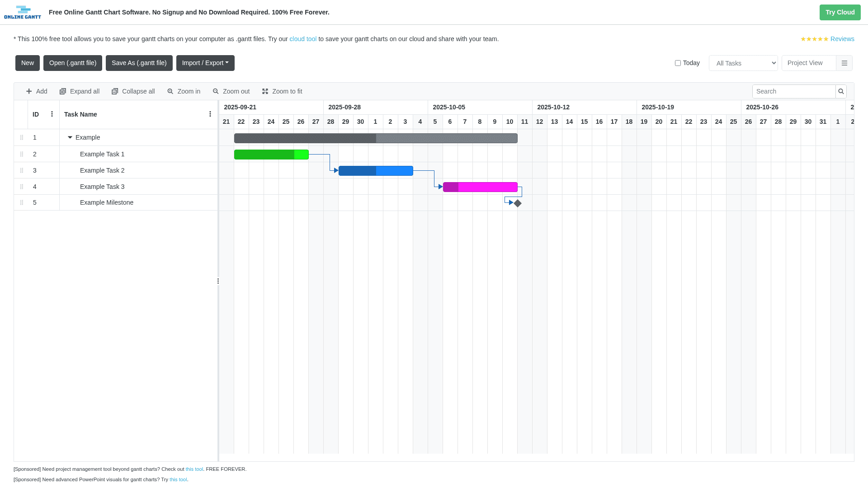Click the Zoom out magnifier icon
This screenshot has height=488, width=868.
pos(216,91)
